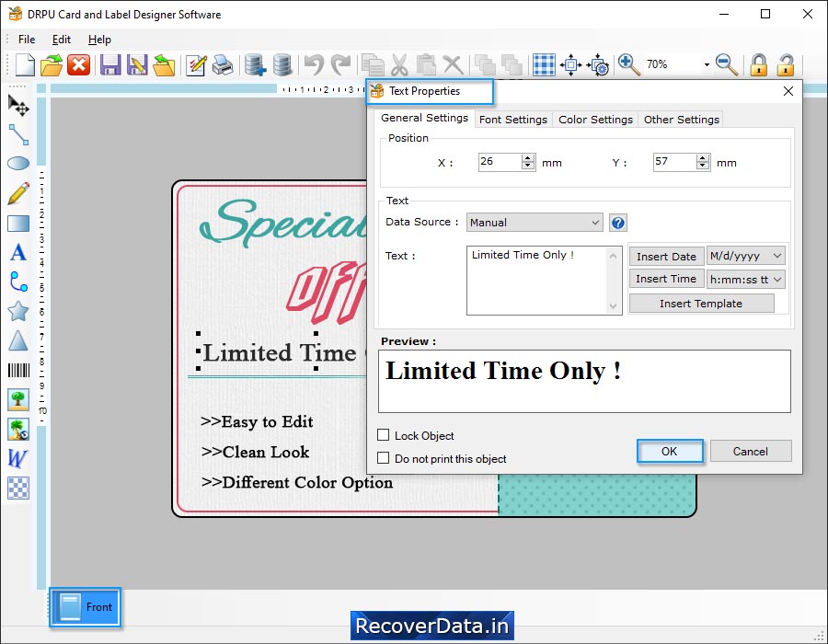This screenshot has width=828, height=644.
Task: Select the Barcode tool
Action: click(x=18, y=371)
